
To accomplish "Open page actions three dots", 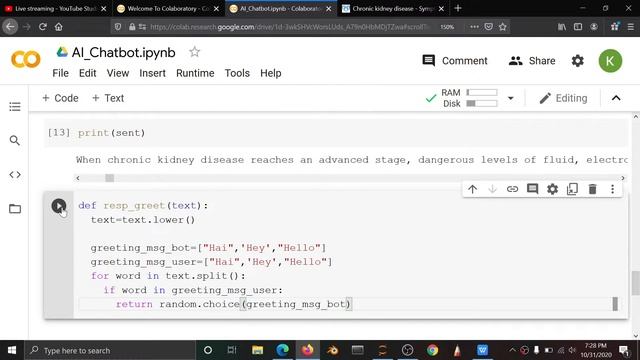I will click(x=474, y=27).
